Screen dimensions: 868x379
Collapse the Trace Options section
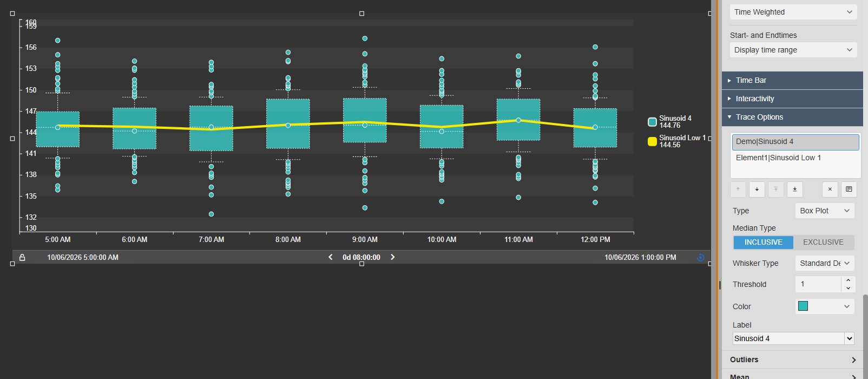click(792, 117)
